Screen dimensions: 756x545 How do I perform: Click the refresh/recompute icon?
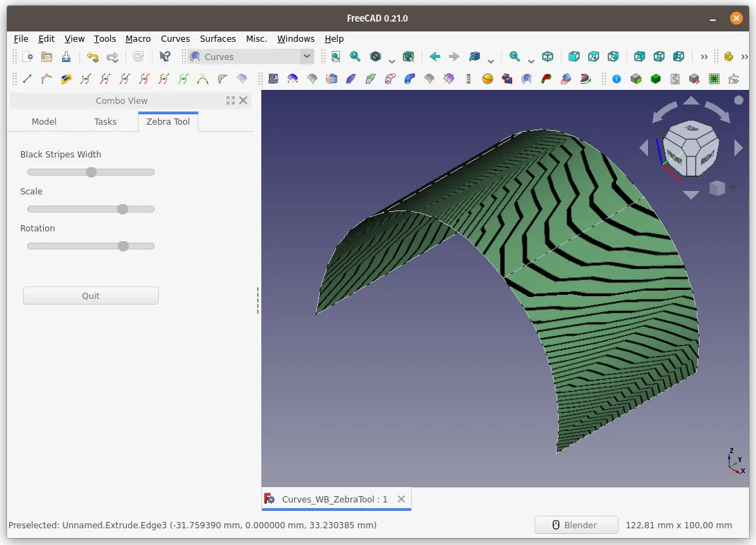pyautogui.click(x=139, y=57)
